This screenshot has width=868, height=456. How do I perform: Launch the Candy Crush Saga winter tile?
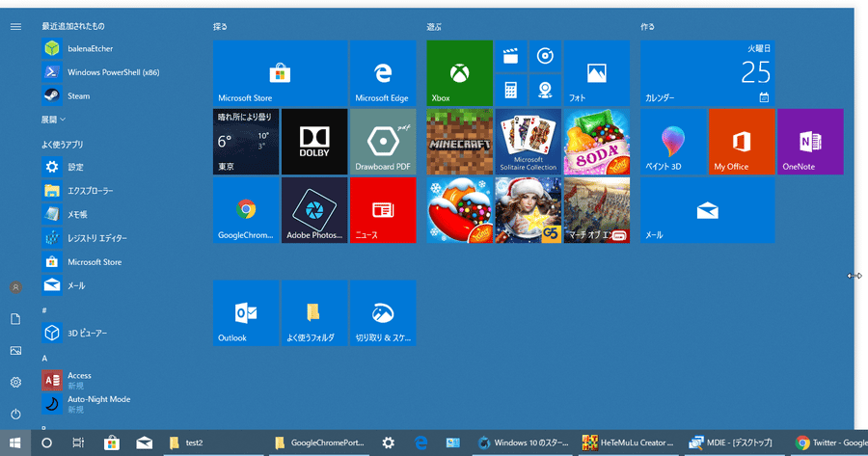[x=459, y=210]
